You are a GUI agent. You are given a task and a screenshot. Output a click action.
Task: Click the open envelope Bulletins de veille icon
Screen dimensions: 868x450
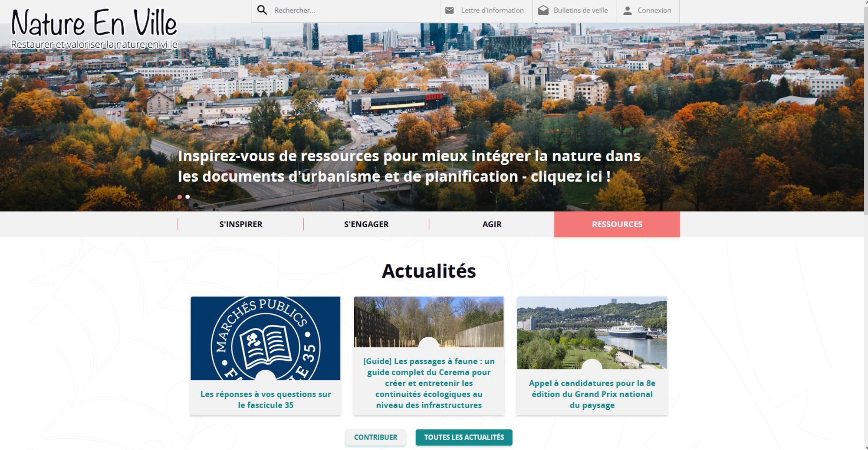[x=543, y=10]
